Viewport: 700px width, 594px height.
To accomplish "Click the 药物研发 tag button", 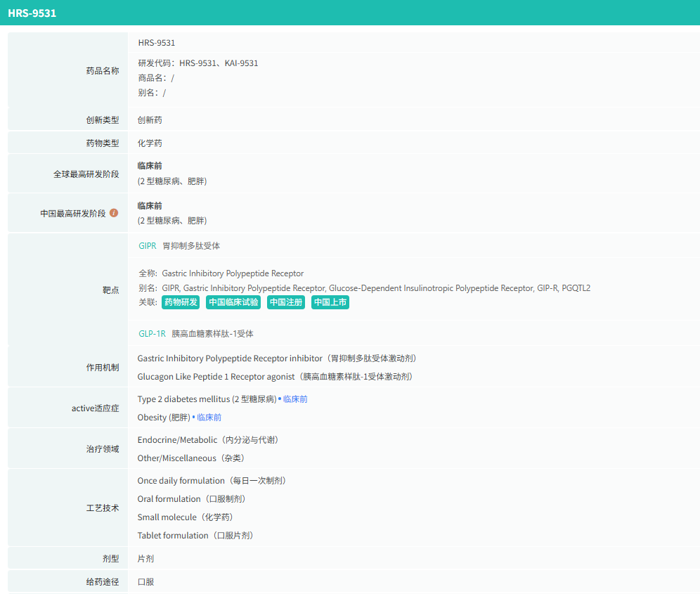I will click(181, 302).
